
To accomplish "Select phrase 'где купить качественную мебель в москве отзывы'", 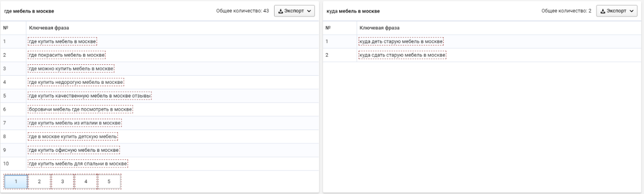I will tap(90, 95).
